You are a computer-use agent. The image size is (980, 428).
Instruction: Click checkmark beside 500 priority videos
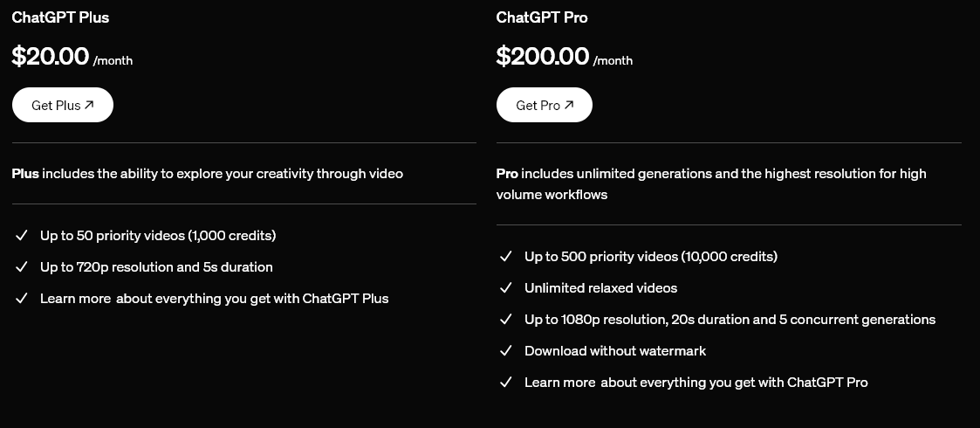505,257
